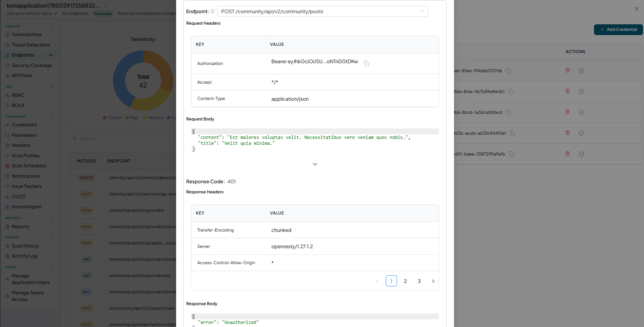
Task: Delete credential ending 194abb1257d6
Action: [x=568, y=70]
